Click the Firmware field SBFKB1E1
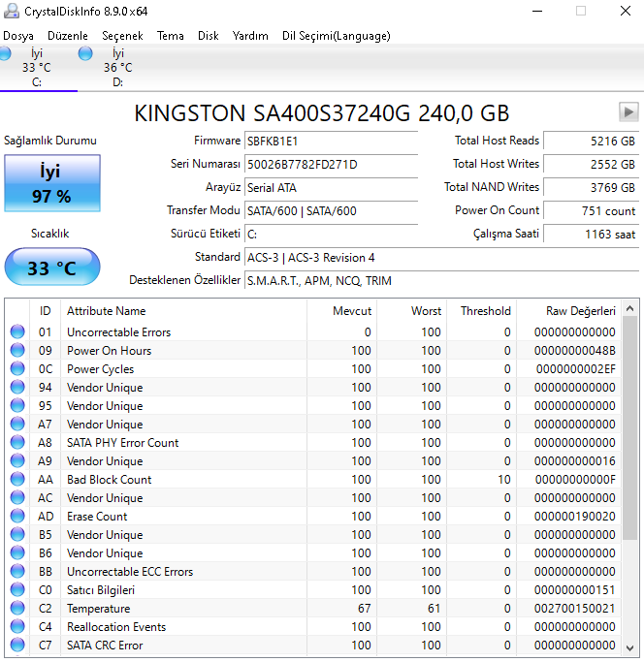644x662 pixels. coord(331,141)
